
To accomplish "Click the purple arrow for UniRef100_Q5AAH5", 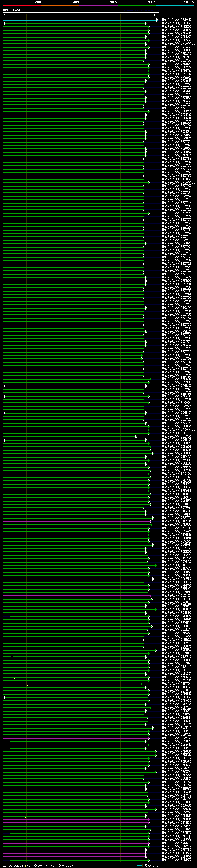I will tap(76, 819).
